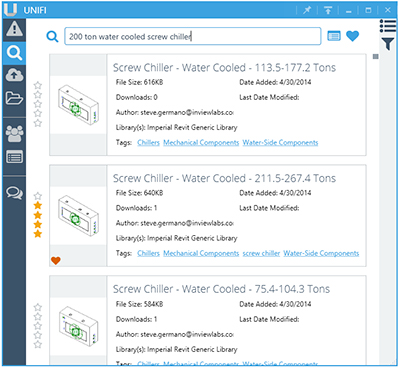
Task: Click Downloads: 0 on first result
Action: 137,97
